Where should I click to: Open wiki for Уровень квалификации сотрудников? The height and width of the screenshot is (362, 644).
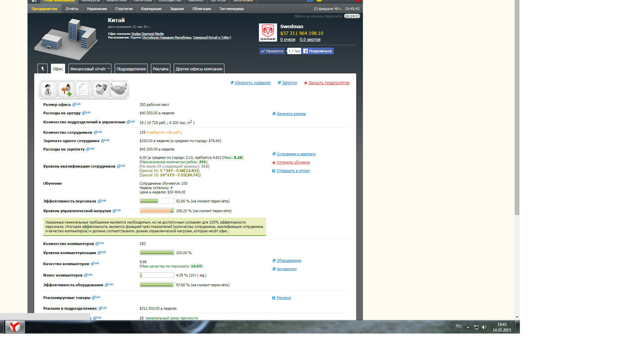(121, 166)
